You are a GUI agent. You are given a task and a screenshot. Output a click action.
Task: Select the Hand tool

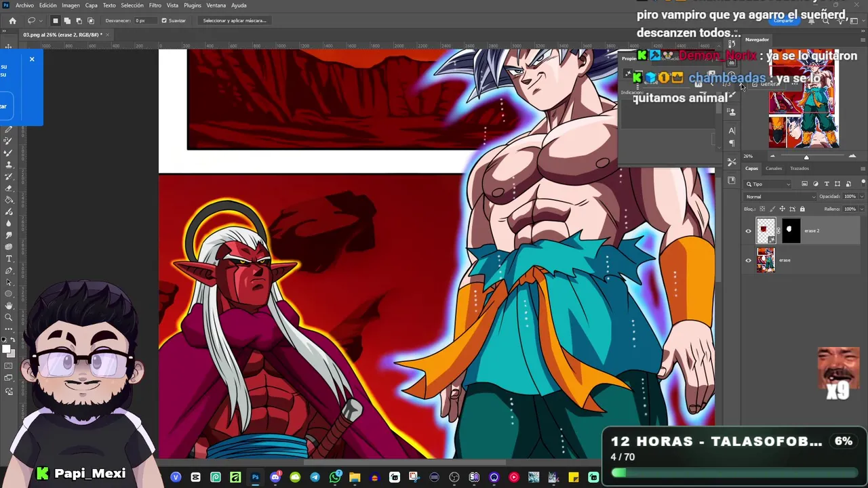coord(8,305)
